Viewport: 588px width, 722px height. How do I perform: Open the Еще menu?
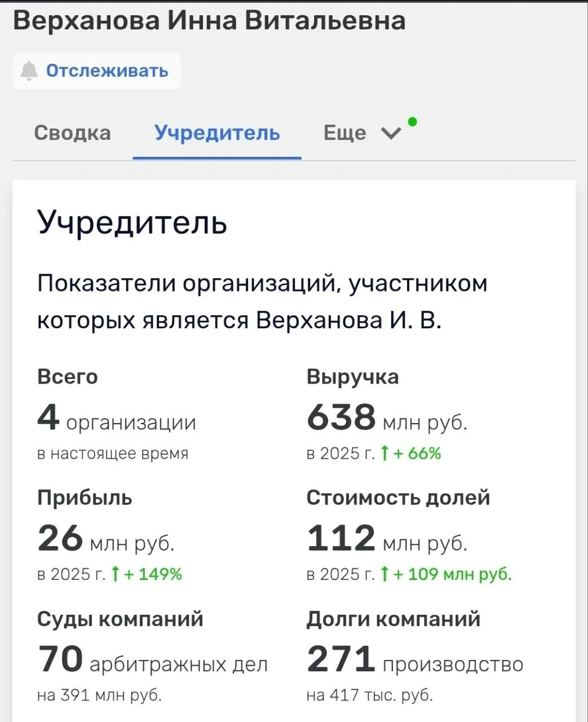click(x=345, y=133)
